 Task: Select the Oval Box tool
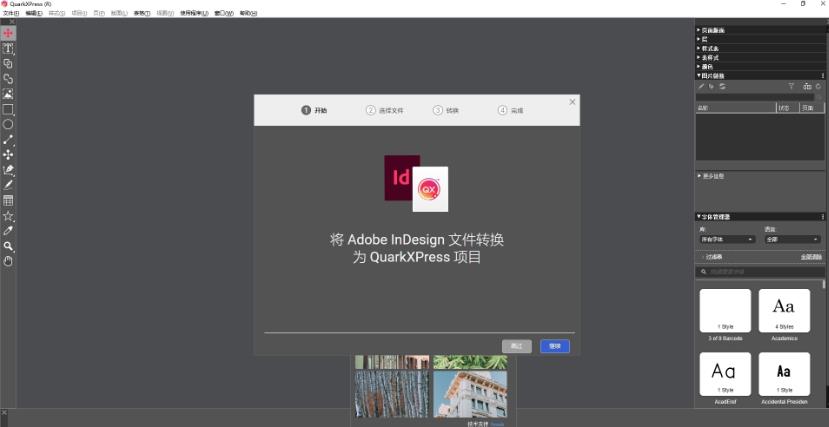(x=8, y=125)
